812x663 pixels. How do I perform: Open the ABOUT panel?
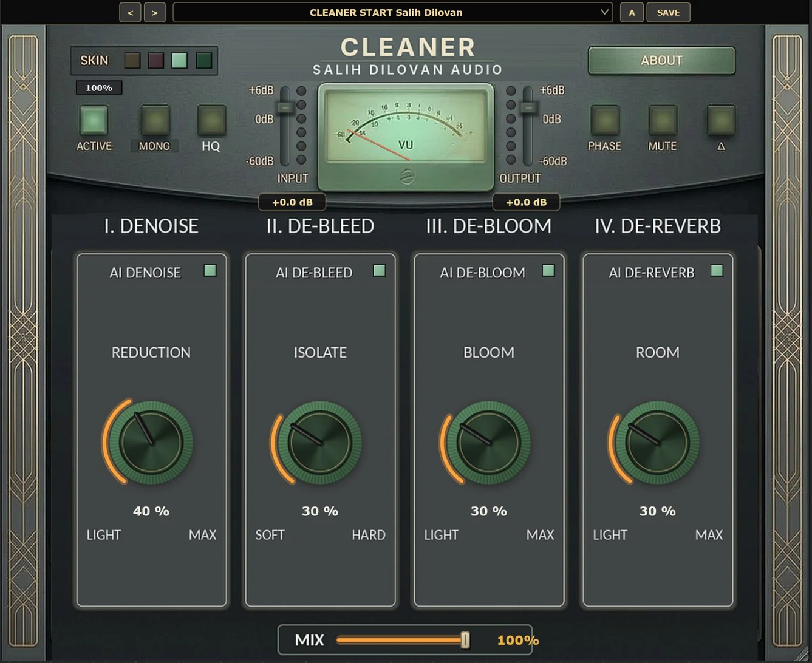coord(661,60)
